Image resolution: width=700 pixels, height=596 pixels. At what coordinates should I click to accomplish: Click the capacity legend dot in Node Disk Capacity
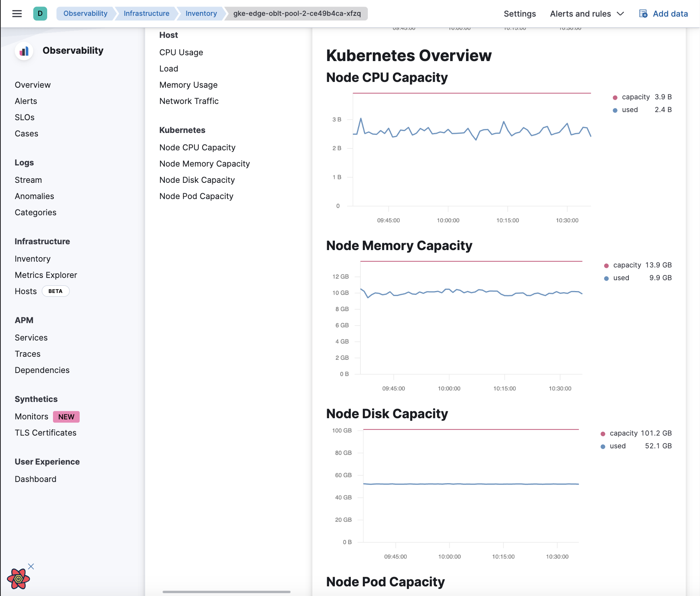[x=603, y=434]
